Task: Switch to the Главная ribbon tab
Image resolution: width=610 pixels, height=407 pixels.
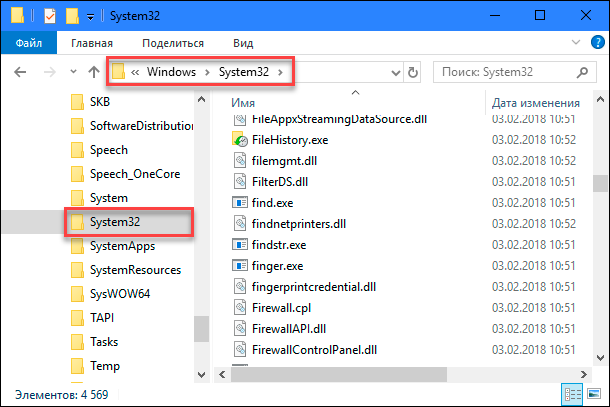Action: (92, 43)
